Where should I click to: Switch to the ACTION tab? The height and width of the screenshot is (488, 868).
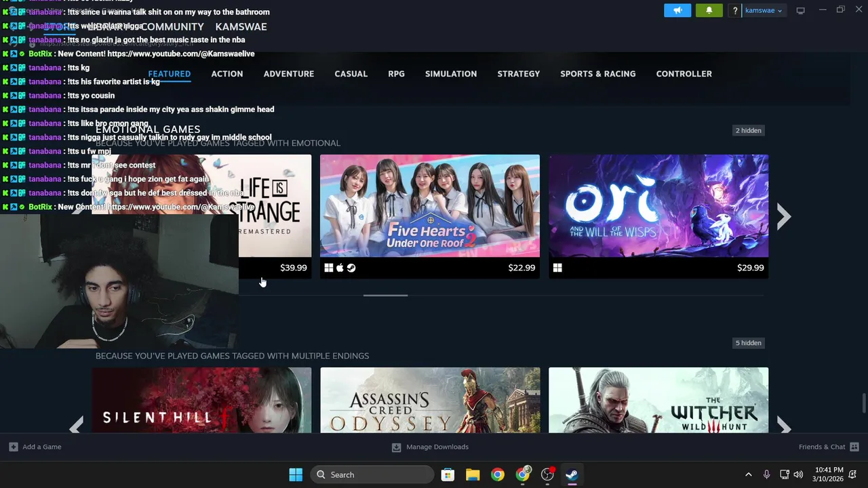[227, 74]
